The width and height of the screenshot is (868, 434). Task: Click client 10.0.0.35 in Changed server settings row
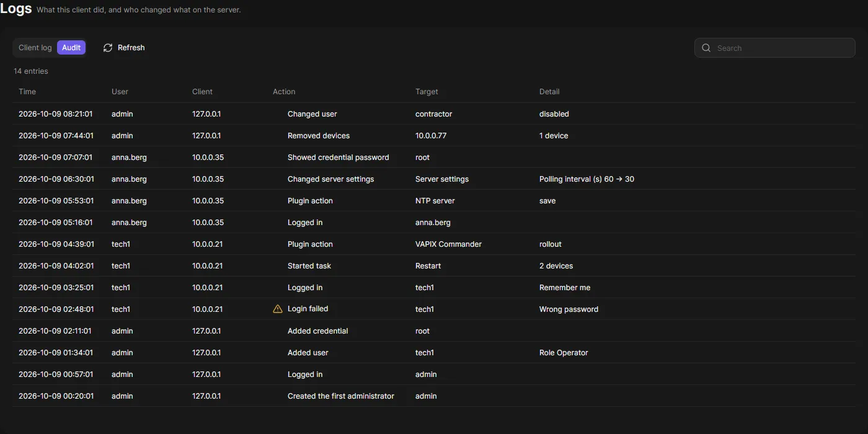click(208, 179)
